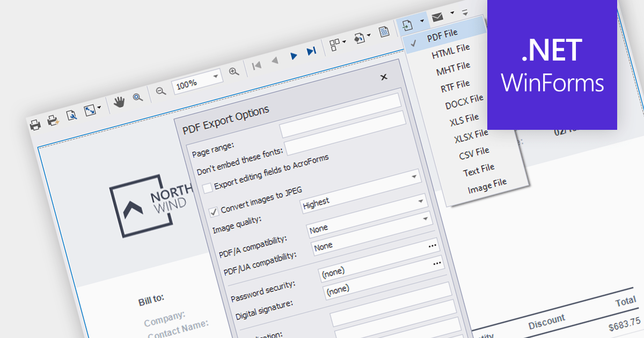This screenshot has height=338, width=644.
Task: Click the Zoom Out icon
Action: point(160,90)
